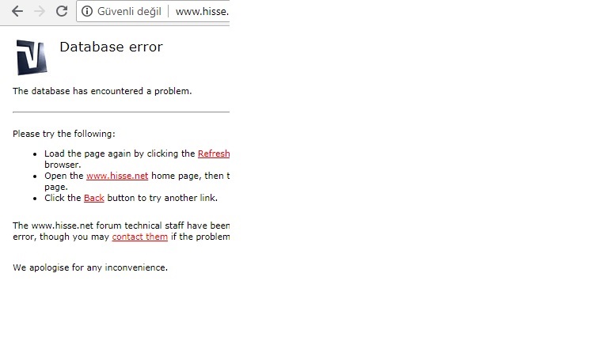Open the 'www.hisse.net' home page link
608x364 pixels.
[117, 176]
